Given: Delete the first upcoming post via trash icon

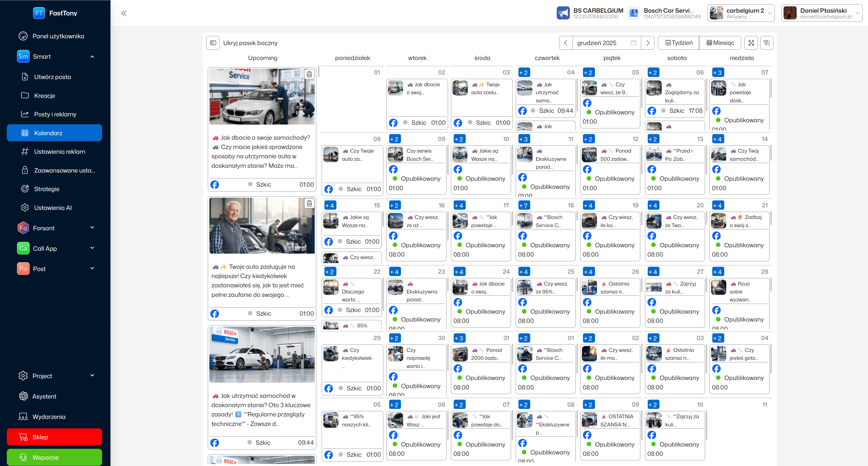Looking at the screenshot, I should [309, 74].
